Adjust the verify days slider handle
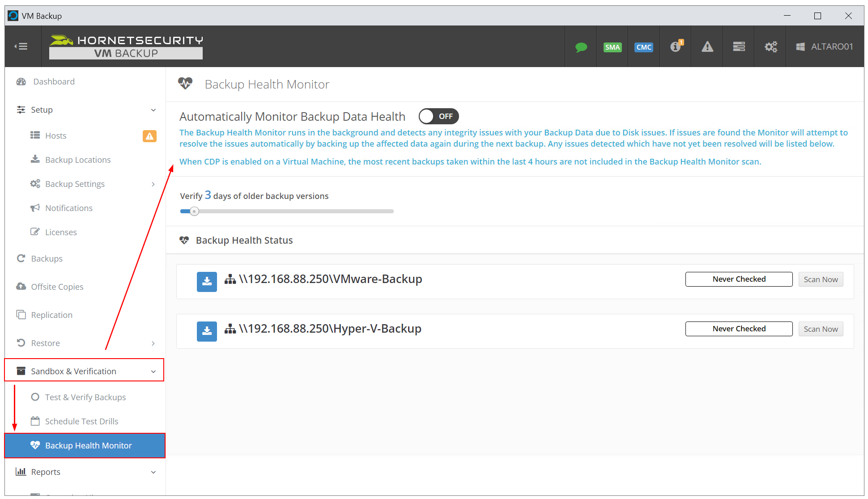Viewport: 868px width, 499px height. tap(194, 211)
